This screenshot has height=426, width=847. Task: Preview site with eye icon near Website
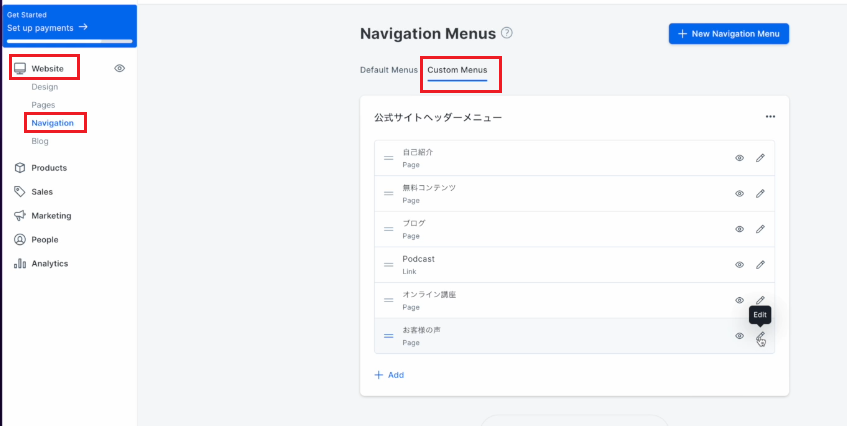point(120,68)
